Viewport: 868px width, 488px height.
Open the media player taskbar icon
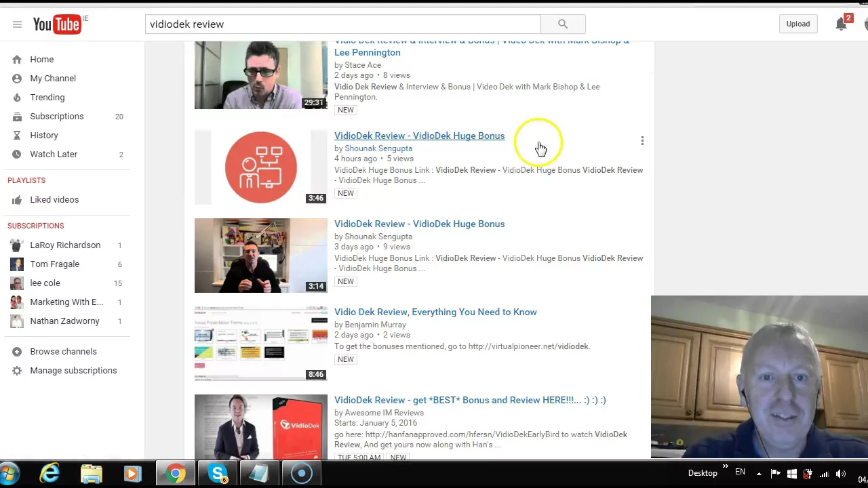(x=133, y=473)
